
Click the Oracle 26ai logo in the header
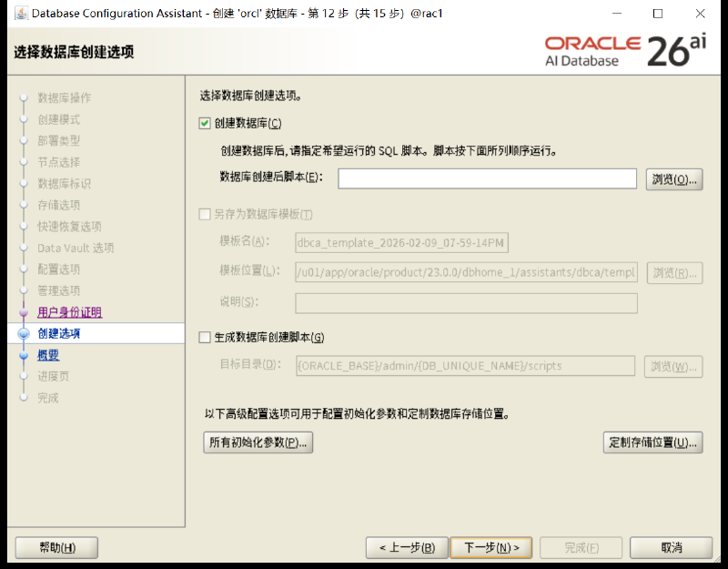[625, 50]
